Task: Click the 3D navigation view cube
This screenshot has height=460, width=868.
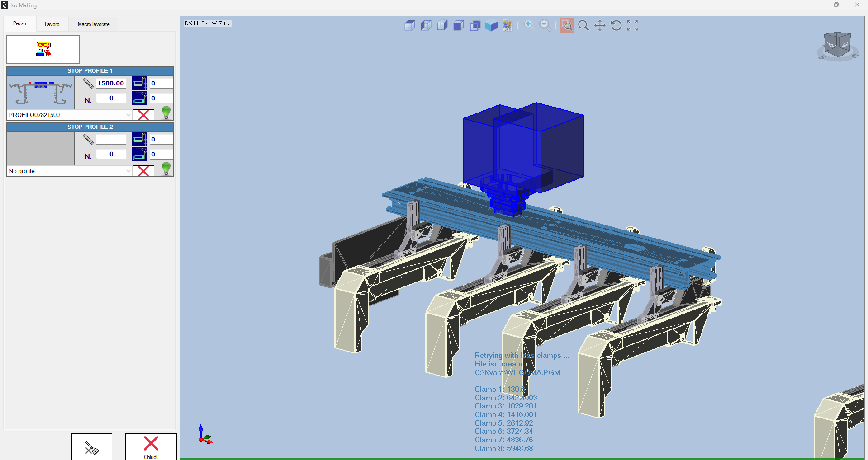Action: pos(837,45)
